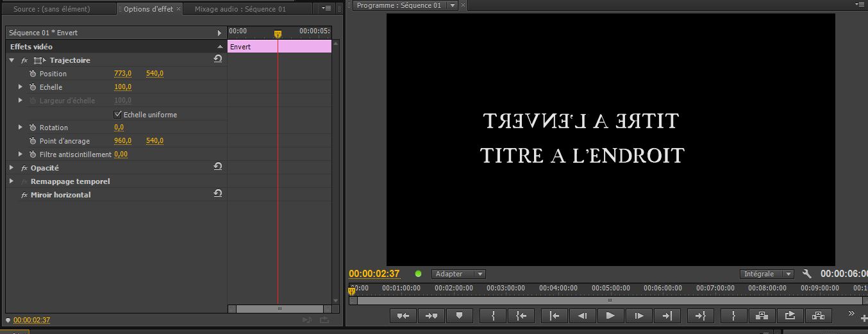Set the In point with the left brace

point(493,315)
